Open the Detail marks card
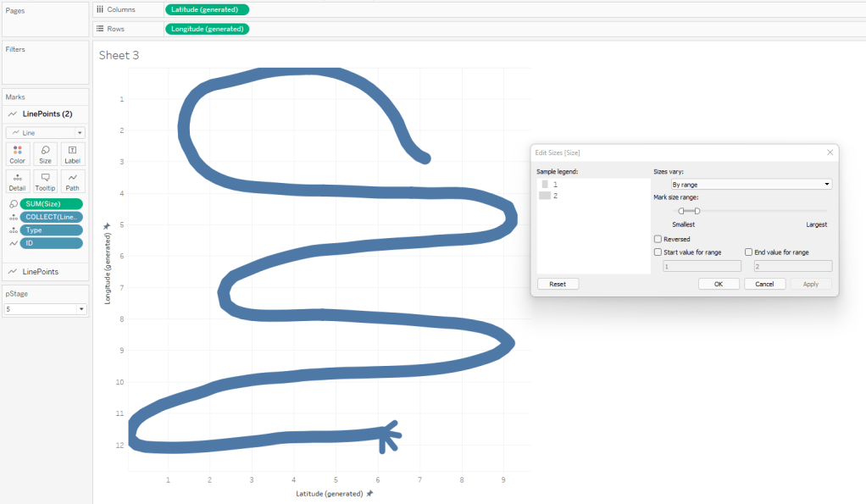Image resolution: width=866 pixels, height=504 pixels. point(17,181)
